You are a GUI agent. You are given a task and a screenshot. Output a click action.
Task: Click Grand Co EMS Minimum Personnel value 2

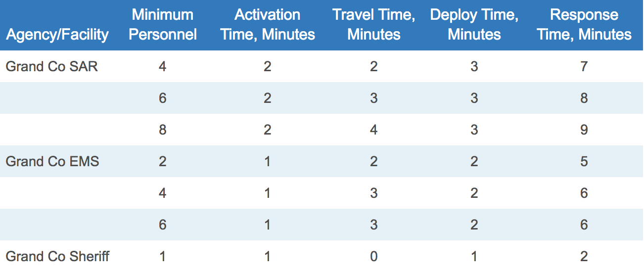[x=163, y=162]
